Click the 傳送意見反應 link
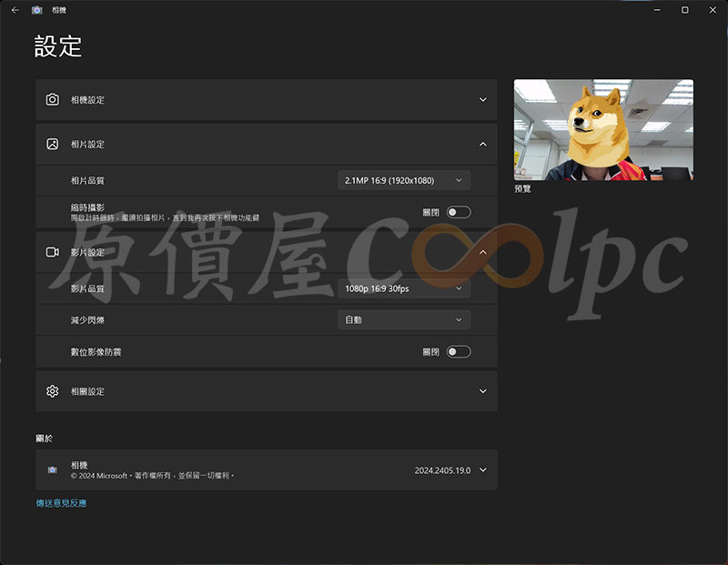 61,503
